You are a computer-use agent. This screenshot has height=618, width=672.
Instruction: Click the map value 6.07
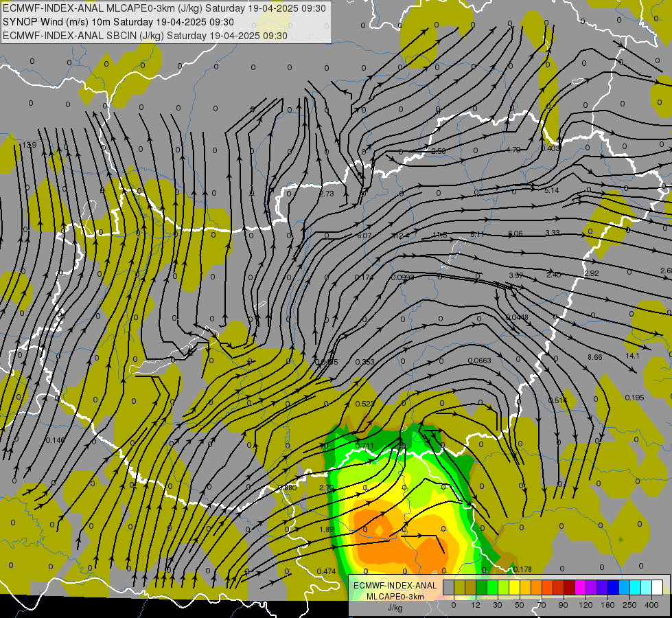click(x=364, y=236)
